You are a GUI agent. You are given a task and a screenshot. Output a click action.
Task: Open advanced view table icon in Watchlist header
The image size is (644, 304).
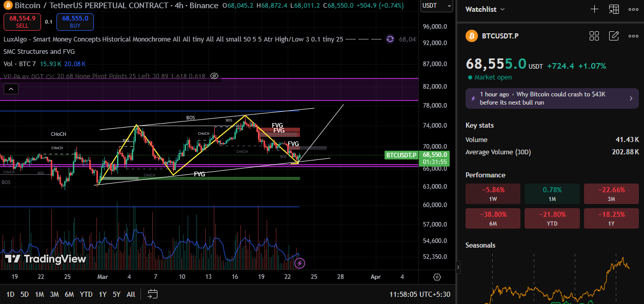[614, 9]
